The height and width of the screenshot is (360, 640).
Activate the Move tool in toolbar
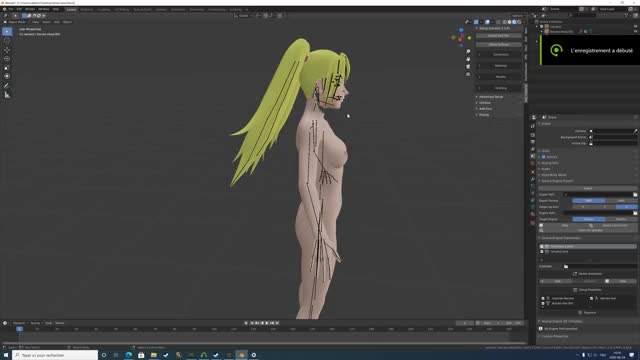click(7, 50)
